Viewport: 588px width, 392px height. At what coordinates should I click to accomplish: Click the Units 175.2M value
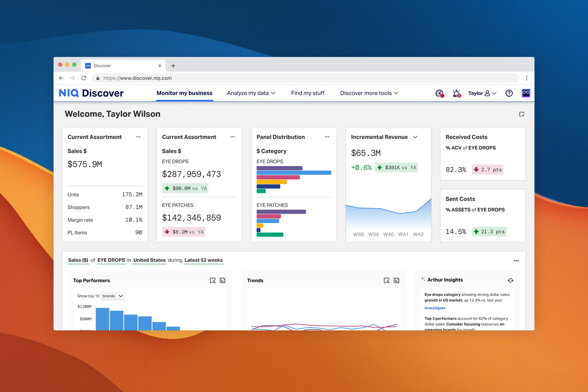click(132, 194)
